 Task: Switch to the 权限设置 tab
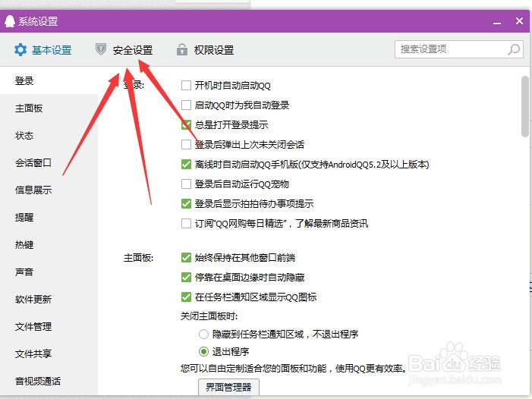pyautogui.click(x=205, y=50)
